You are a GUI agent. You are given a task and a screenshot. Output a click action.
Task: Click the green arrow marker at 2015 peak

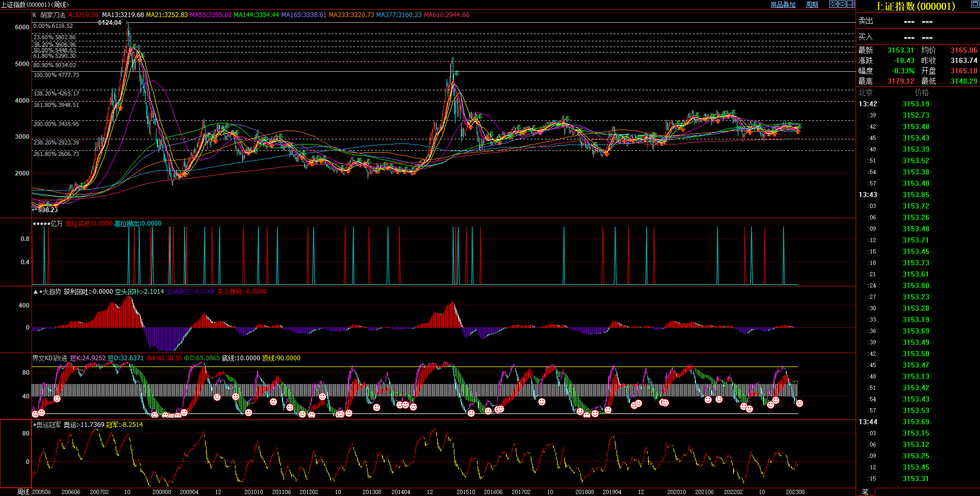point(456,74)
